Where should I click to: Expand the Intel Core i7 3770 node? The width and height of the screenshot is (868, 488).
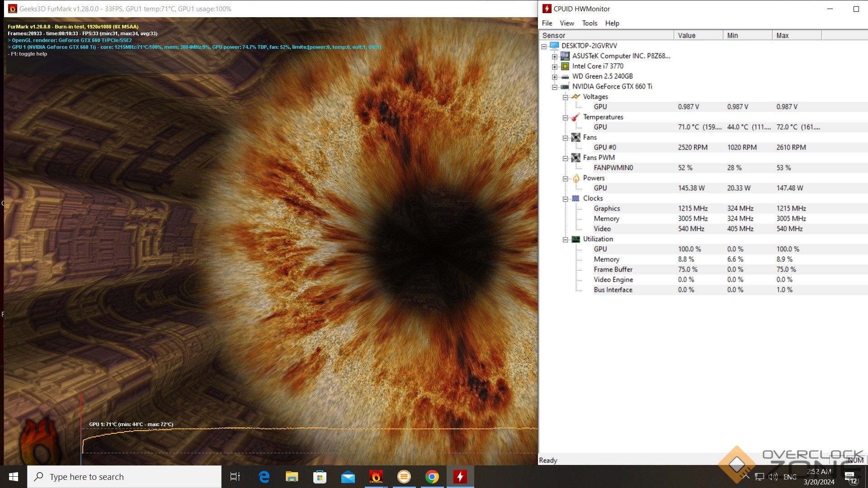pyautogui.click(x=555, y=67)
